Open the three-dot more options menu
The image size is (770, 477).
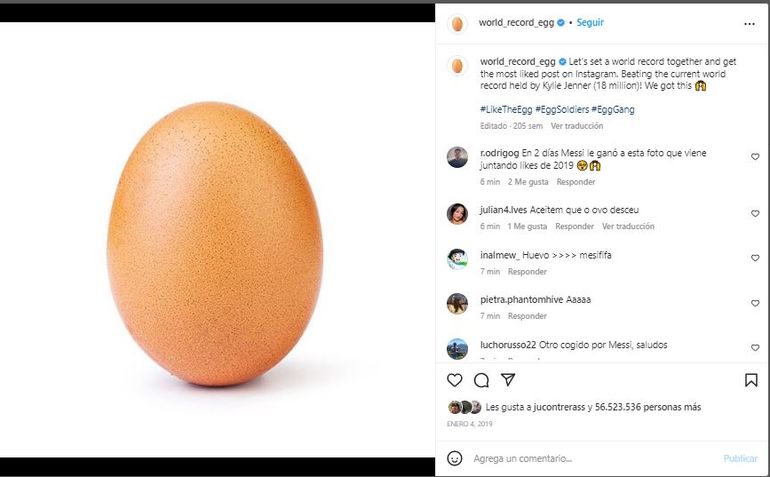[749, 23]
